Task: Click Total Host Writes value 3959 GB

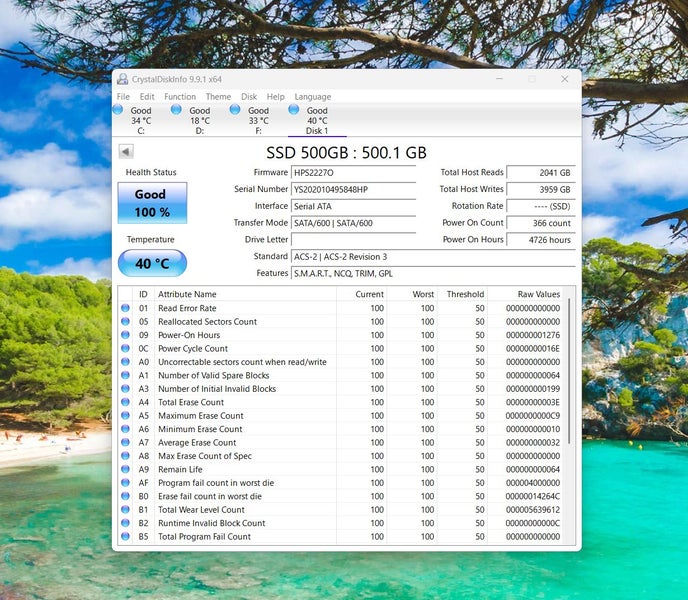Action: click(x=541, y=189)
